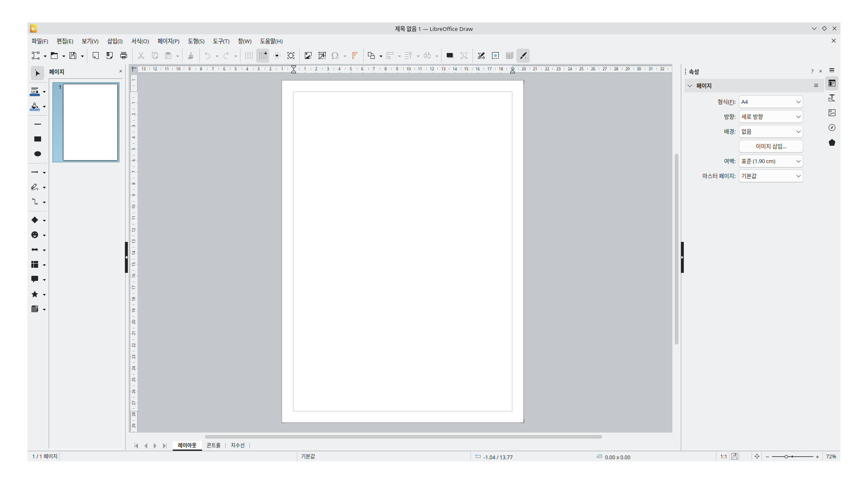Open the 페이지 section more options button
Screen dimensions: 868x494
(816, 86)
